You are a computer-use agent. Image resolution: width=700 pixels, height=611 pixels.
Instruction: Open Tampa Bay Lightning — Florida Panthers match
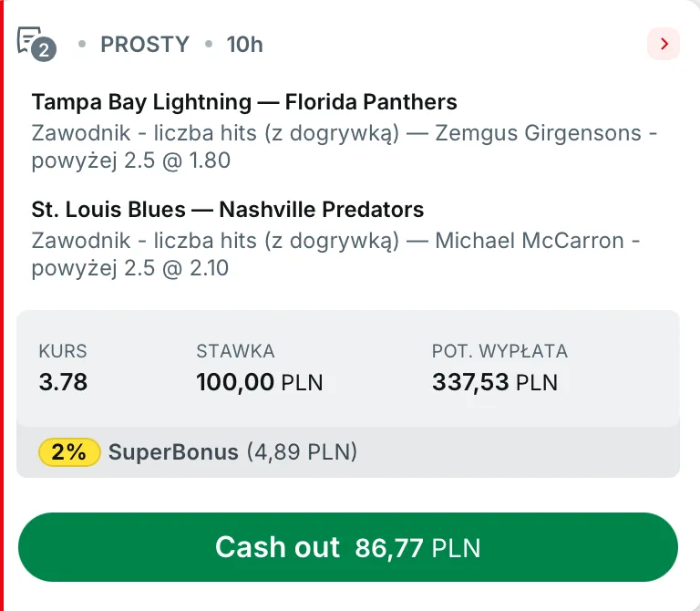(x=244, y=101)
